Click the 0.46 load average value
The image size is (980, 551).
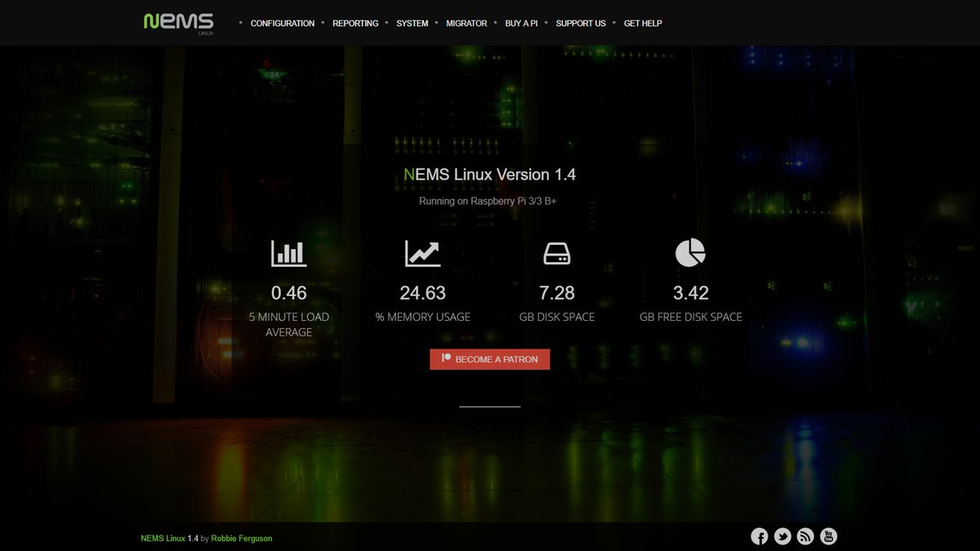pos(289,293)
